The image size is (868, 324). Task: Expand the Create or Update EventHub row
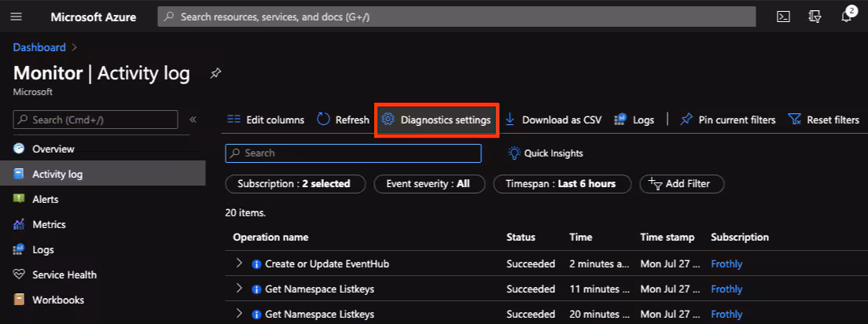[x=240, y=263]
